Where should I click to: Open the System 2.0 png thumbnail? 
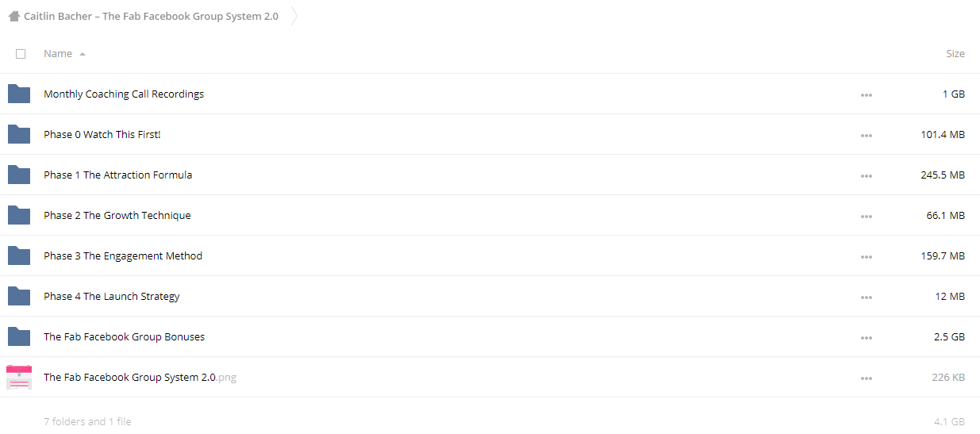[19, 377]
